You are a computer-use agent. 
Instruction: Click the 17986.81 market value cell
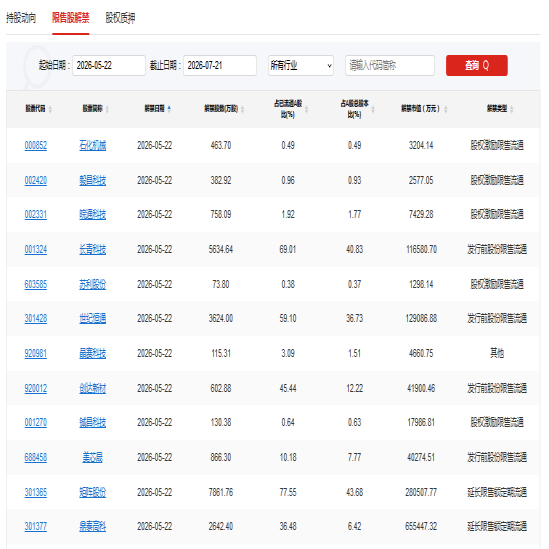[x=422, y=422]
